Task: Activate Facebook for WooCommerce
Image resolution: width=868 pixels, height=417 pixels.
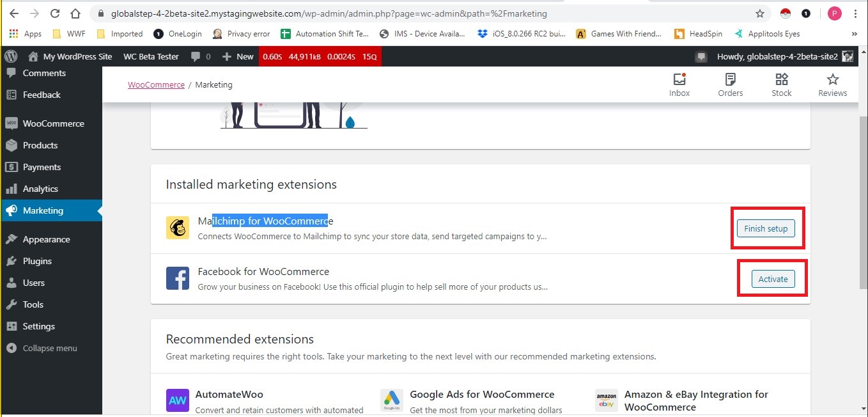Action: pos(772,278)
